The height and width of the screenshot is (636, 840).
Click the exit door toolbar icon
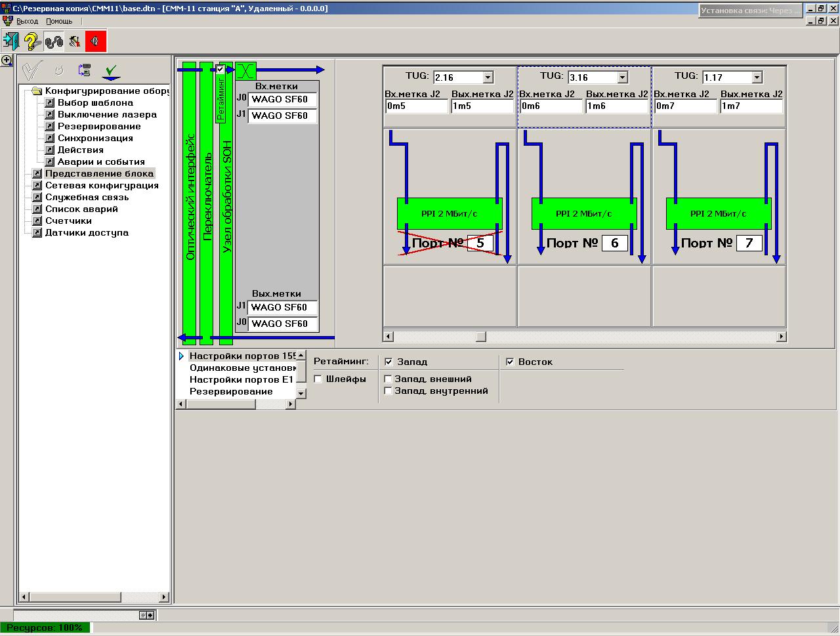pyautogui.click(x=12, y=41)
